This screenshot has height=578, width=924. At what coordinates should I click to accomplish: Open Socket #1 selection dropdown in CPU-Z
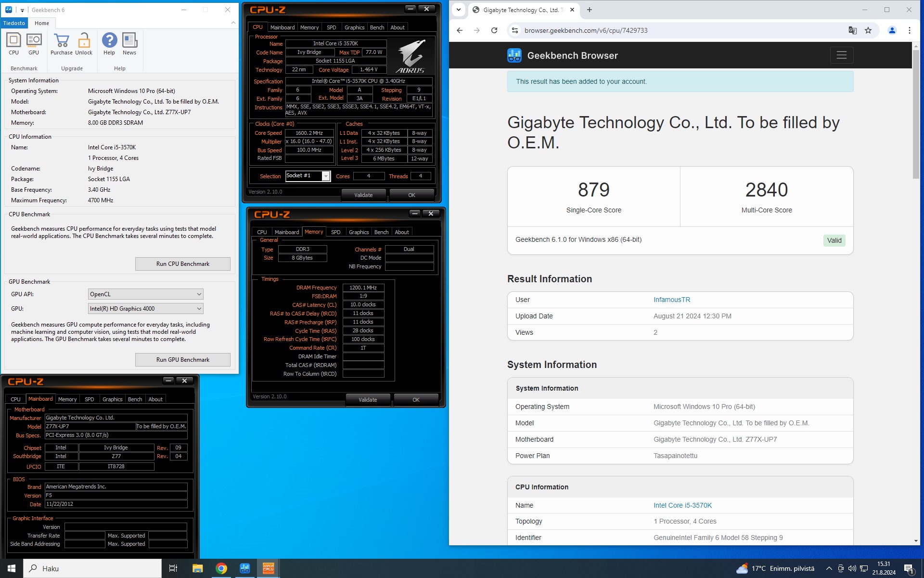(x=308, y=176)
